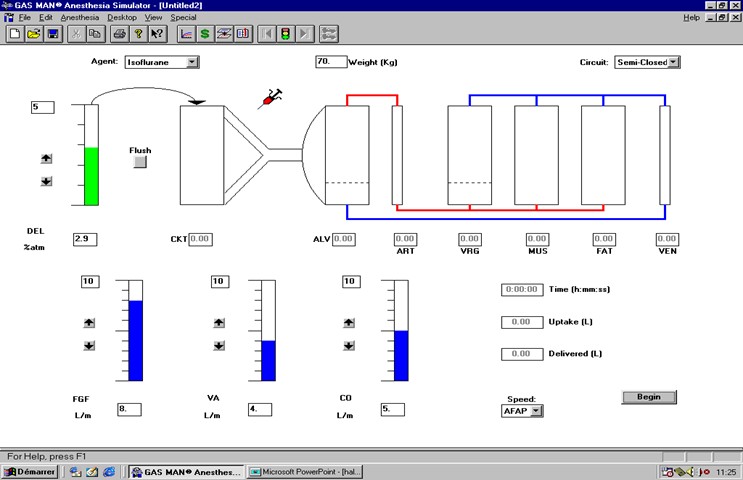This screenshot has height=480, width=743.
Task: Click the Open file folder icon
Action: click(x=34, y=34)
